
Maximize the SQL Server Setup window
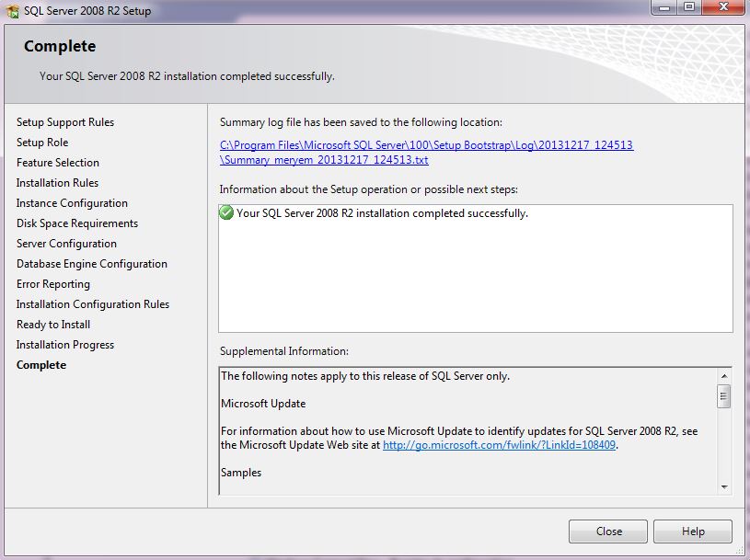coord(688,7)
